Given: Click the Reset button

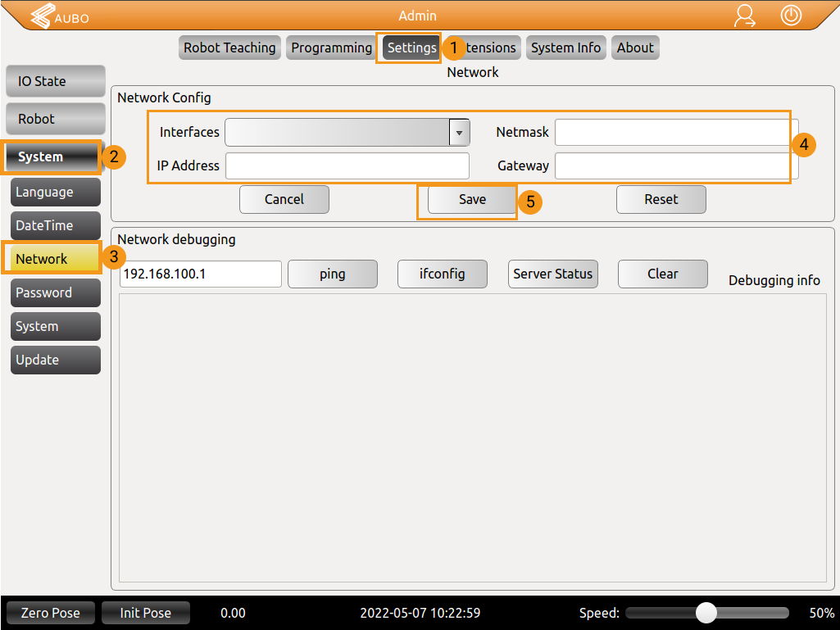Looking at the screenshot, I should tap(661, 199).
